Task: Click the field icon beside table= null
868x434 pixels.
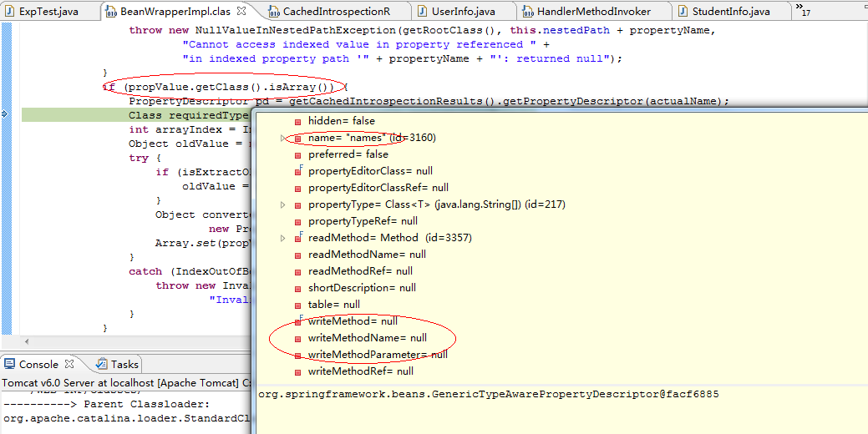Action: (x=297, y=305)
